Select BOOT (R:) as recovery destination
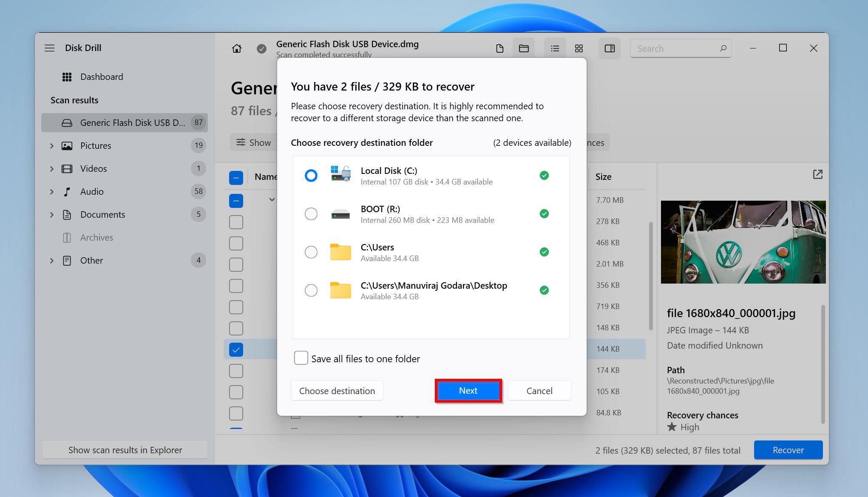868x497 pixels. 311,213
